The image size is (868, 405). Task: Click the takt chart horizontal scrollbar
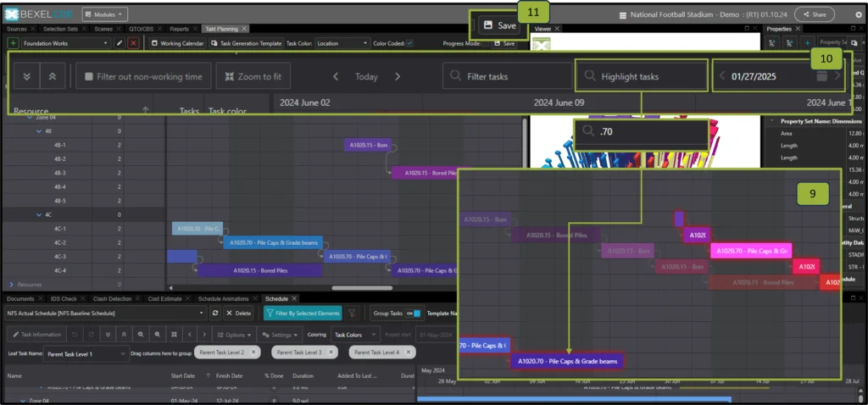coord(362,288)
